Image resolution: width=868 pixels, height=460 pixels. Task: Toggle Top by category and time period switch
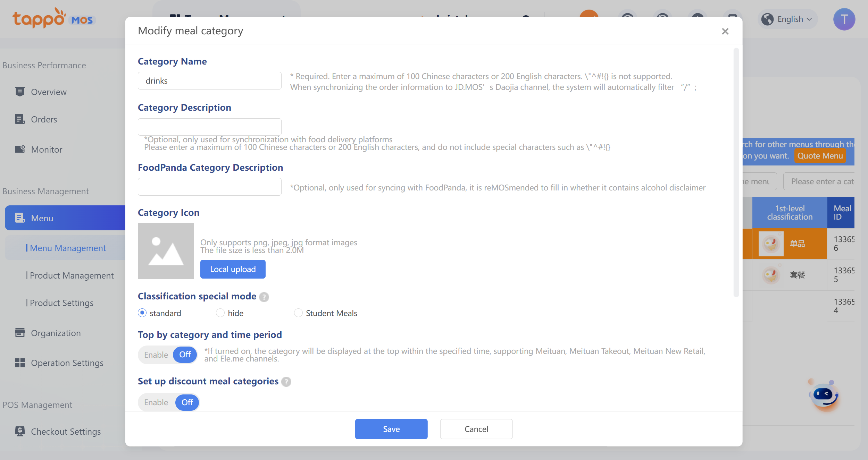(168, 355)
